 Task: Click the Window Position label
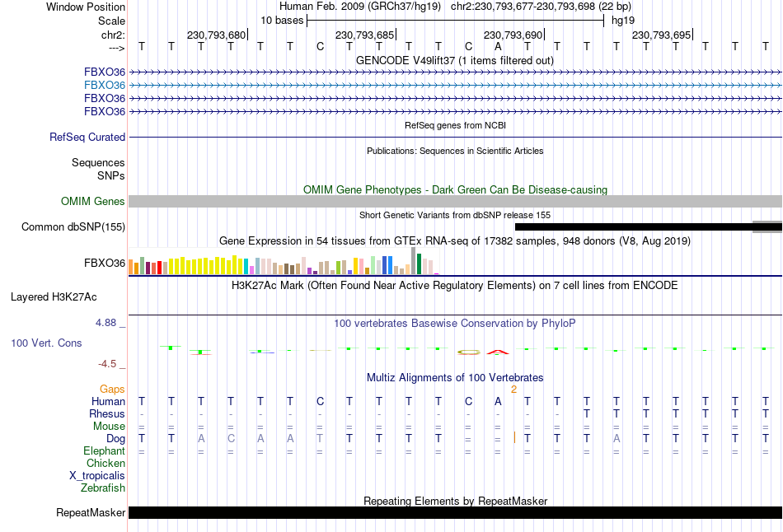86,7
